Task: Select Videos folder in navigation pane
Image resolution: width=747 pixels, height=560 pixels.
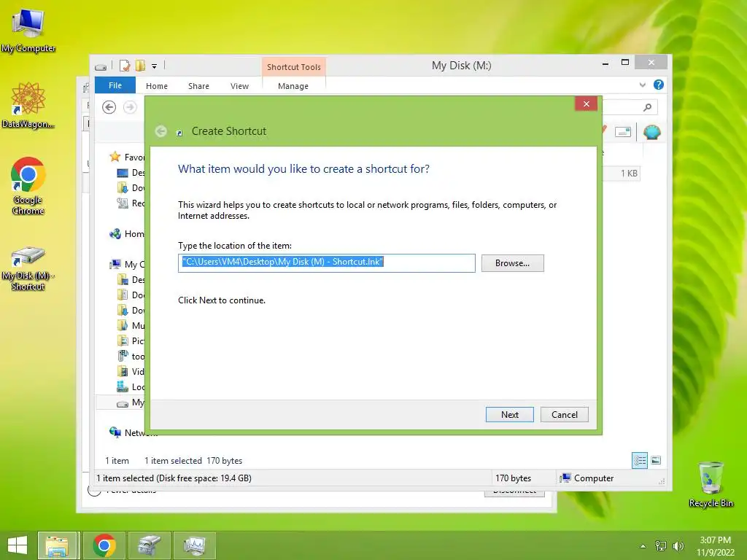Action: (131, 371)
